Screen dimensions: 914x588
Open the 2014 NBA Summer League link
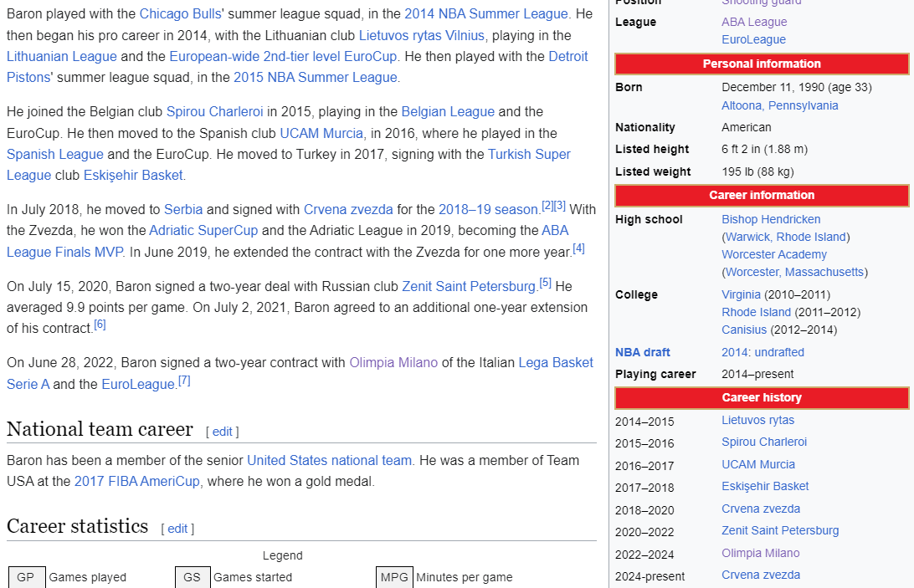click(x=486, y=14)
